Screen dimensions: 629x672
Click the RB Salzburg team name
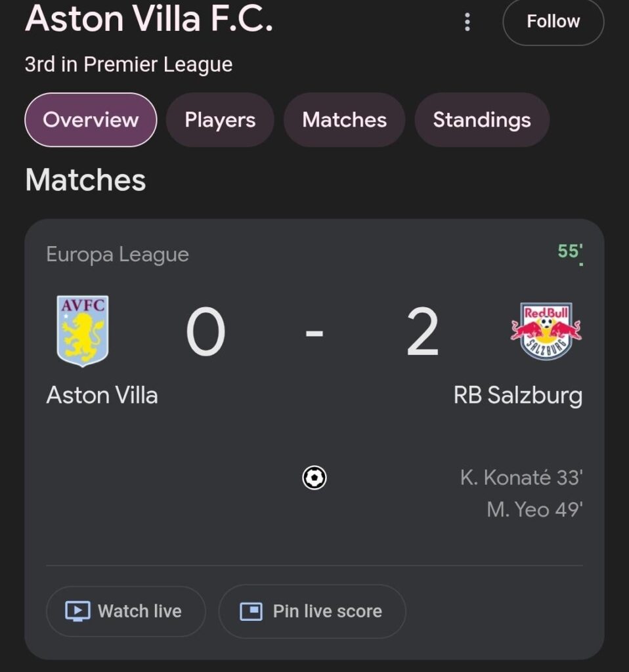click(x=517, y=396)
